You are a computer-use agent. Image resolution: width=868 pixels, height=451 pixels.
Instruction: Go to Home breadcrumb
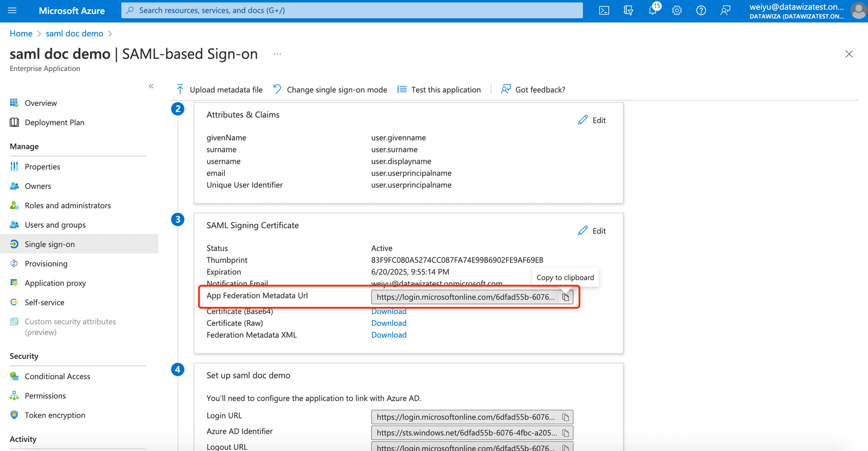point(21,34)
